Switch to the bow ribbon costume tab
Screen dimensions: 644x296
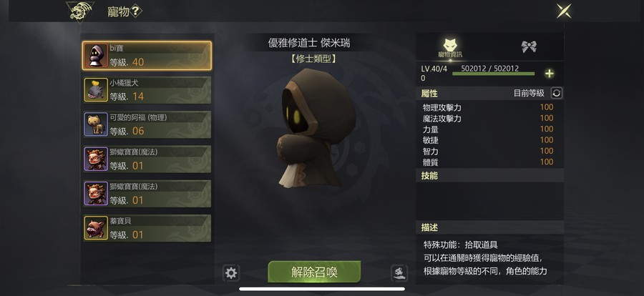pos(529,46)
